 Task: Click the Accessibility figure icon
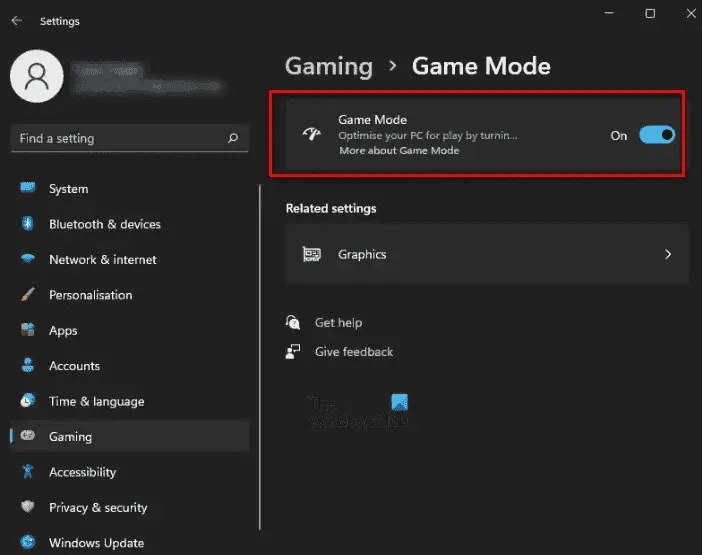28,472
